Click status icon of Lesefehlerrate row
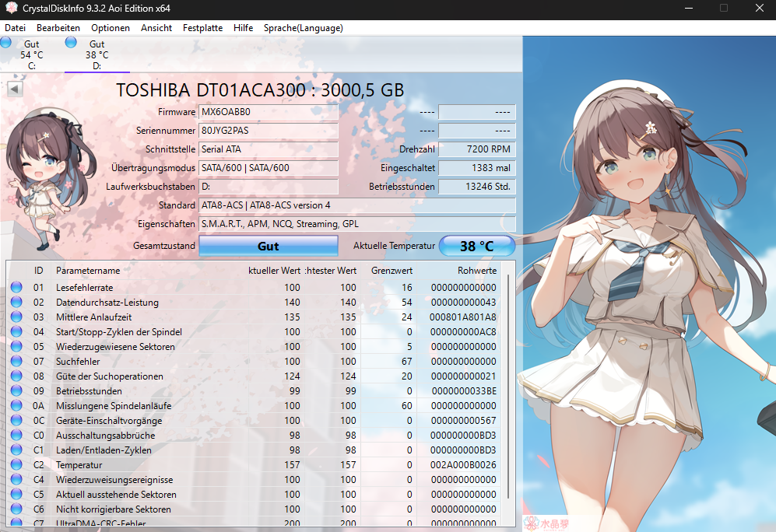 point(16,287)
